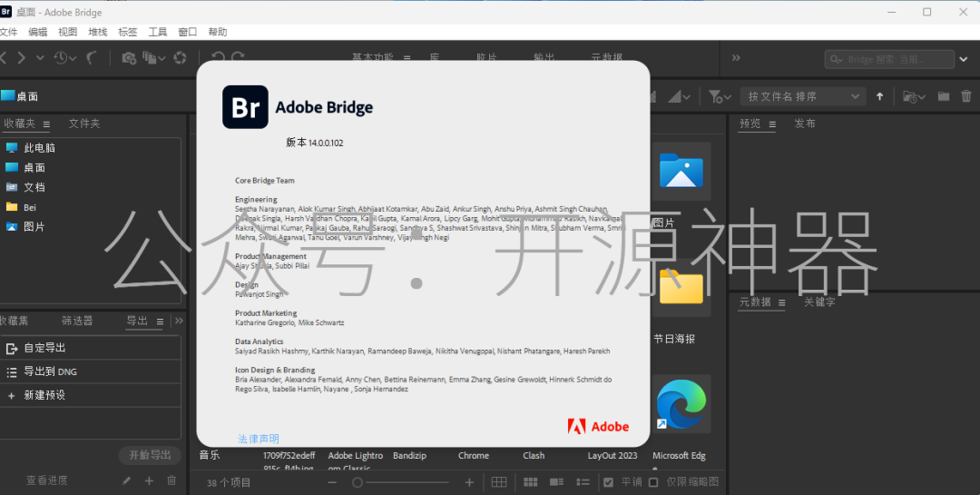Expand more panels chevron beside 导出
Screen dimensions: 980x495
coord(180,321)
